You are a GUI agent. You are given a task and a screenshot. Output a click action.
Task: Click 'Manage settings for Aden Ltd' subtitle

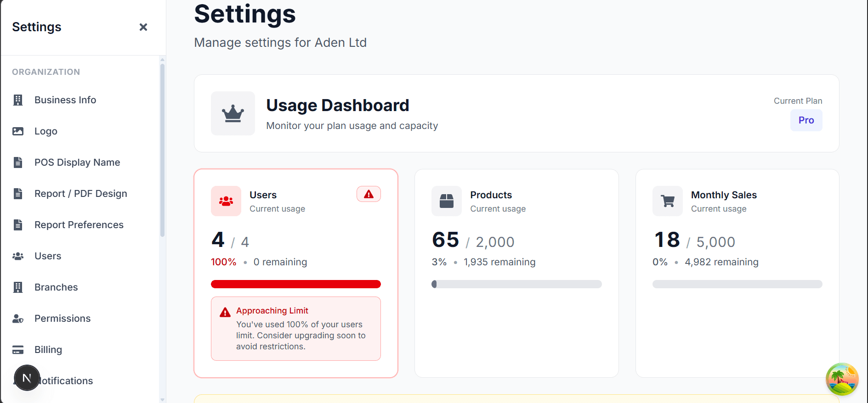280,43
